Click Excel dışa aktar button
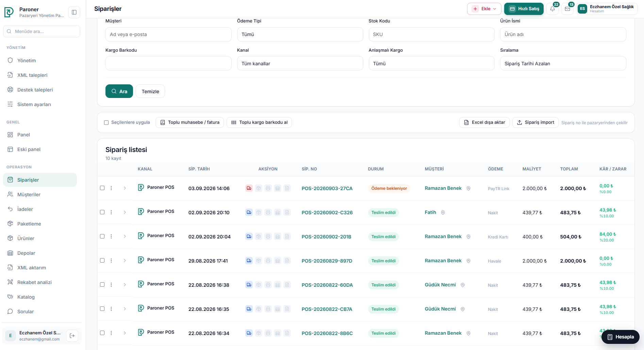The image size is (644, 350). (484, 122)
